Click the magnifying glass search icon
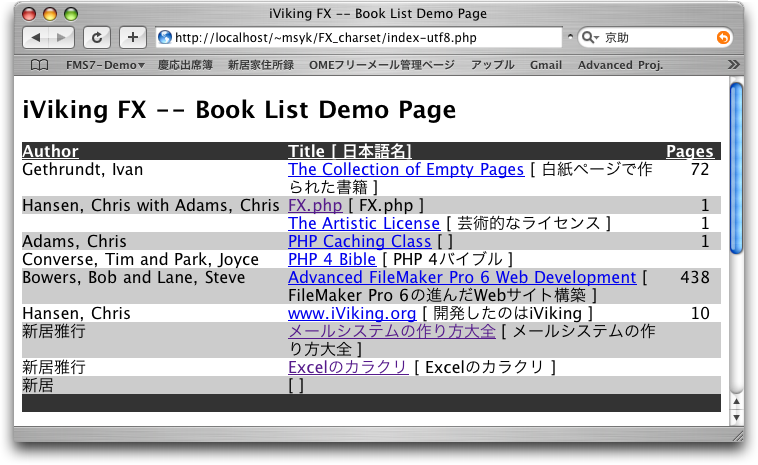 pyautogui.click(x=588, y=37)
